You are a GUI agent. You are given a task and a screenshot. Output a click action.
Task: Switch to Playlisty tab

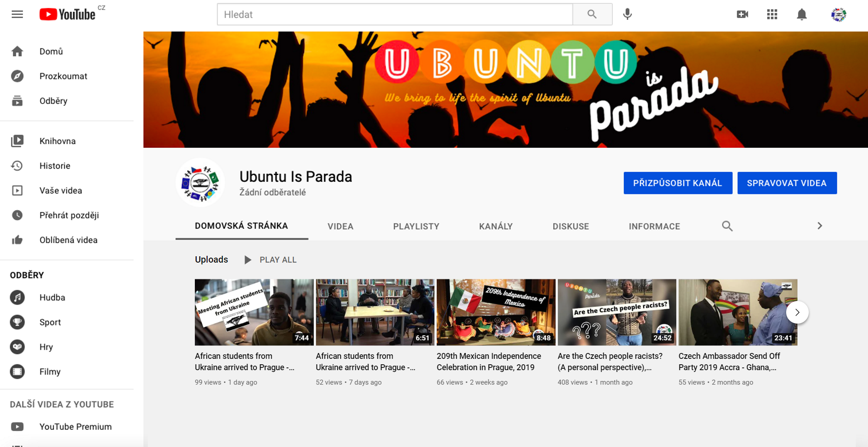(x=416, y=226)
